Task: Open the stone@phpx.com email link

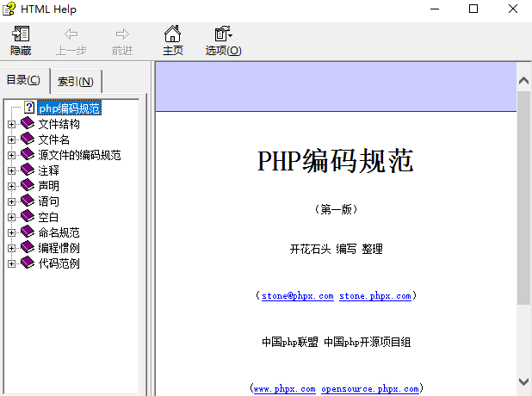Action: tap(297, 296)
